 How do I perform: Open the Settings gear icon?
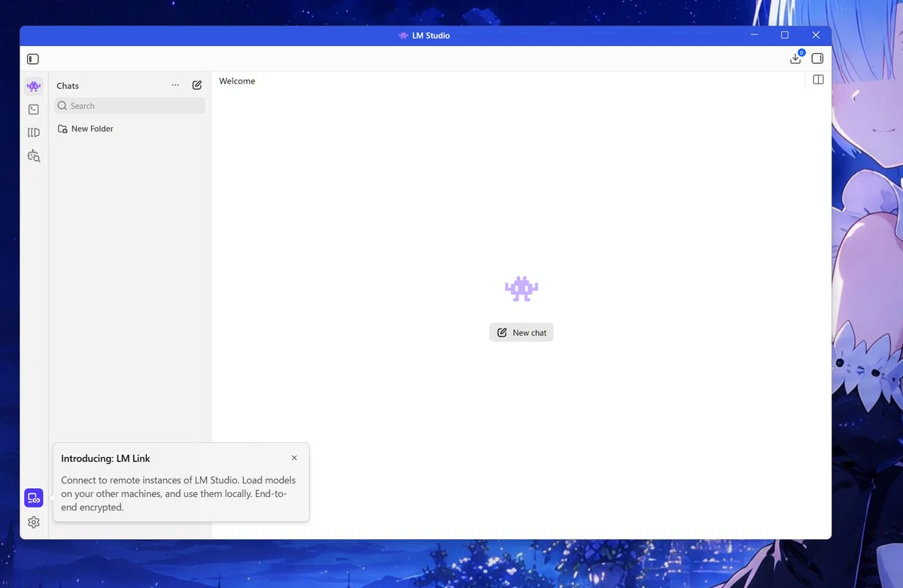tap(33, 522)
